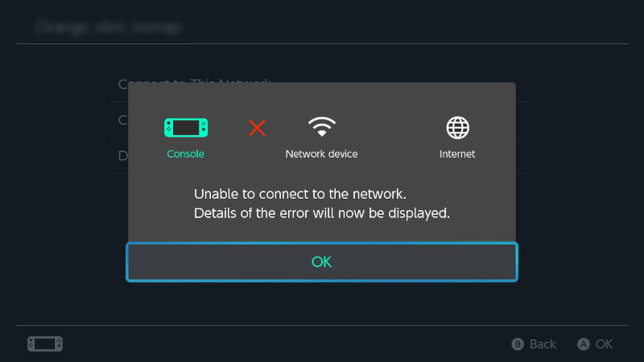644x362 pixels.
Task: Click the A button icon beside OK
Action: (583, 344)
